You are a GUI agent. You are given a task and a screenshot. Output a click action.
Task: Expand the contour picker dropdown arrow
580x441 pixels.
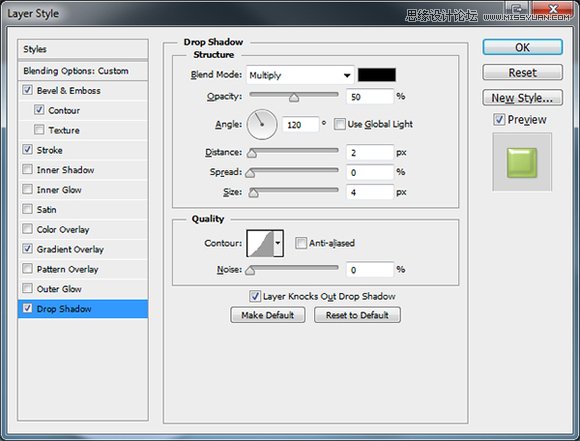(278, 243)
